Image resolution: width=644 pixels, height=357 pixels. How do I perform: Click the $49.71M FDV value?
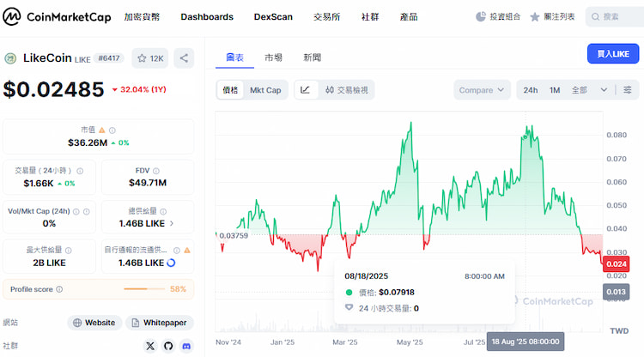click(x=148, y=183)
